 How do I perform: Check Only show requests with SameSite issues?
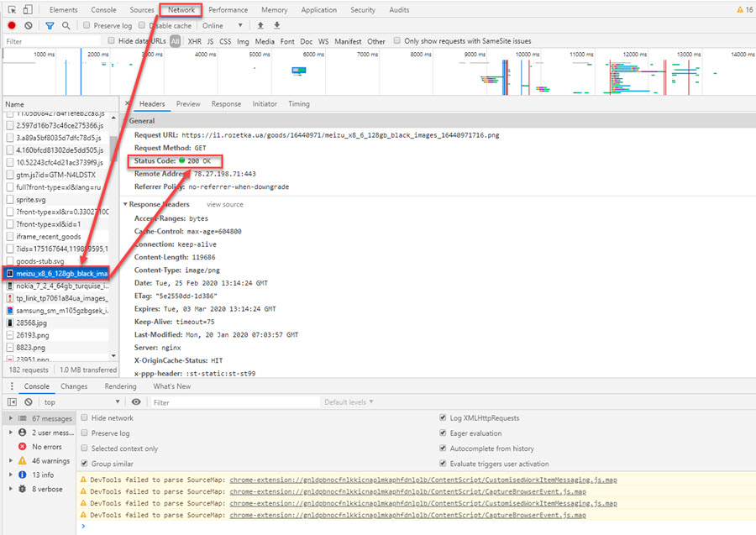click(x=396, y=41)
